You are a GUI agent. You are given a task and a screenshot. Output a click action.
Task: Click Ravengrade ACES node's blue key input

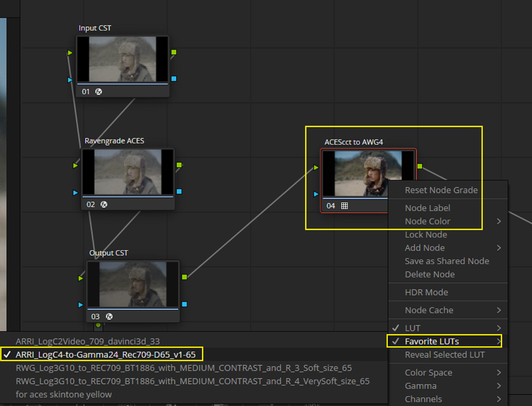coord(76,192)
